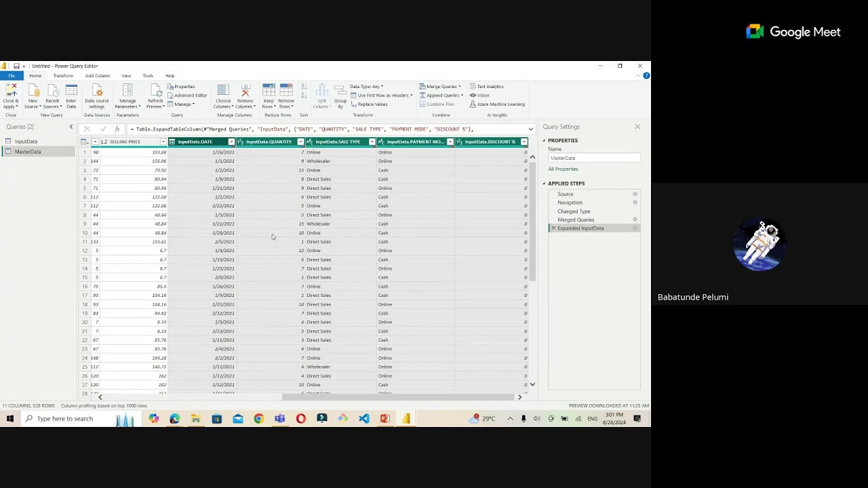This screenshot has height=488, width=868.
Task: Collapse the APPLIED STEPS section
Action: (544, 184)
